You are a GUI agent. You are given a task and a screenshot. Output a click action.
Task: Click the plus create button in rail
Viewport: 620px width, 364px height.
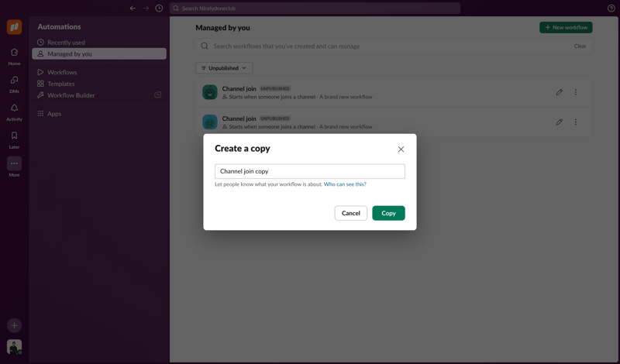(x=14, y=325)
